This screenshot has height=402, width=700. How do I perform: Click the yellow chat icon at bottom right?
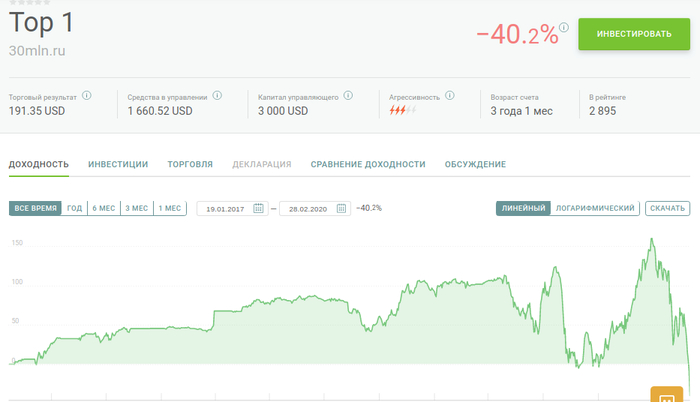coord(666,394)
